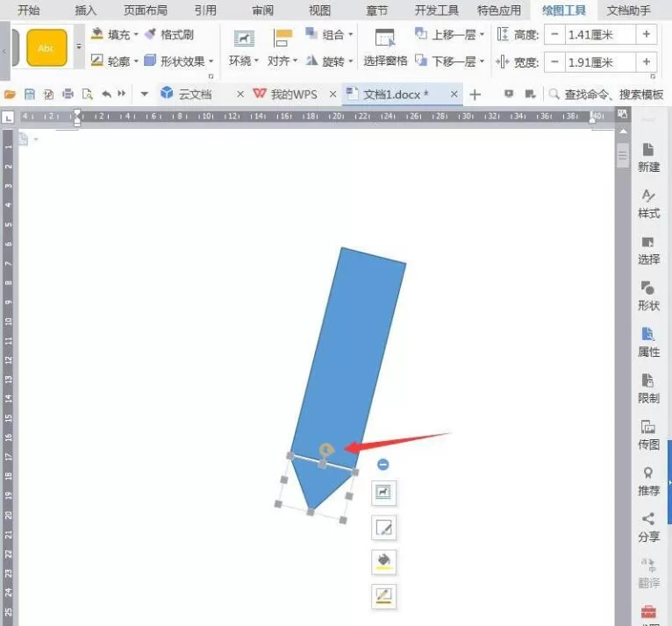The image size is (672, 626).
Task: Click the print preview icon
Action: click(87, 94)
